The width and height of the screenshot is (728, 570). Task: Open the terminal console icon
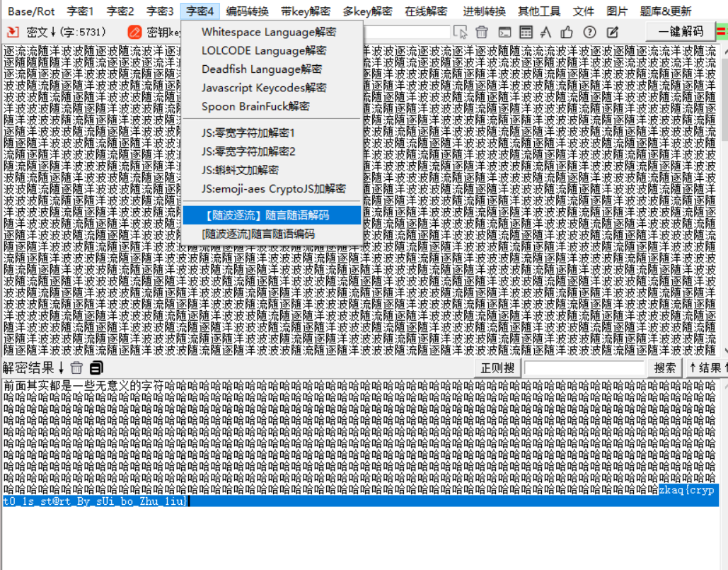point(504,32)
